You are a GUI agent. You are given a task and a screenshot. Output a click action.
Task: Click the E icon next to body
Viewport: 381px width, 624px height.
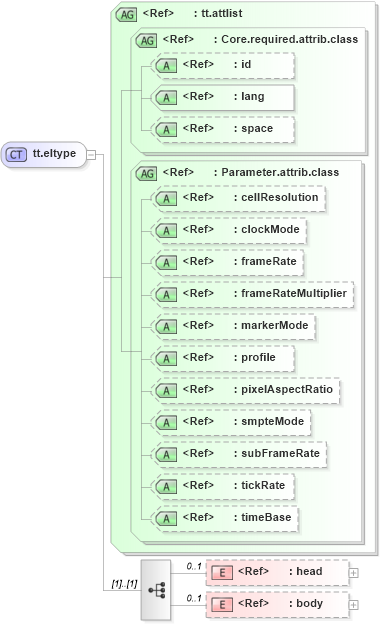point(222,605)
